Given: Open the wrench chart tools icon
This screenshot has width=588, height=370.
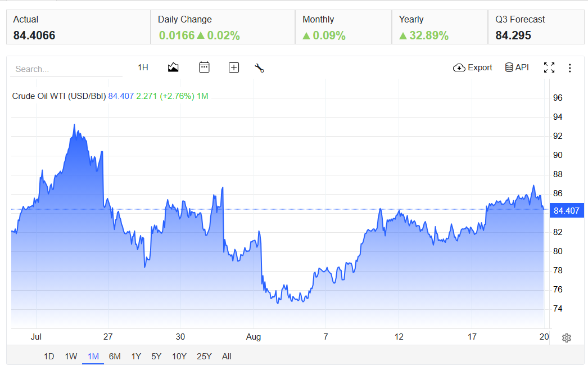Looking at the screenshot, I should coord(260,68).
